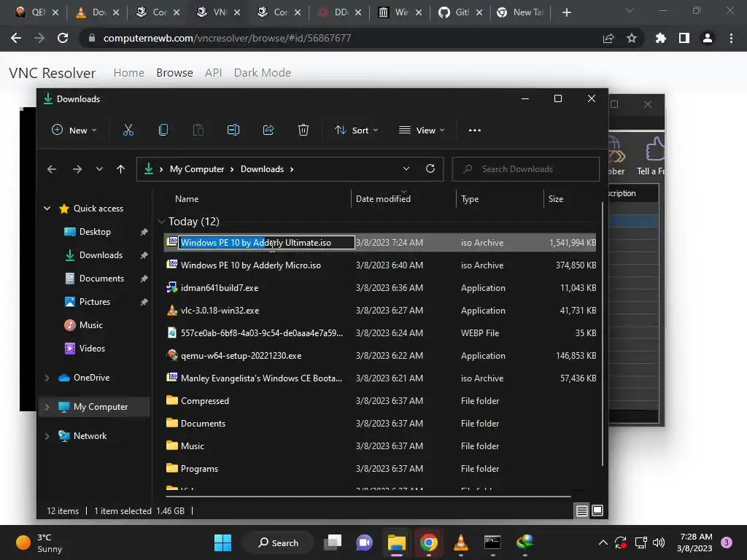Click the Delete trash can icon

303,130
